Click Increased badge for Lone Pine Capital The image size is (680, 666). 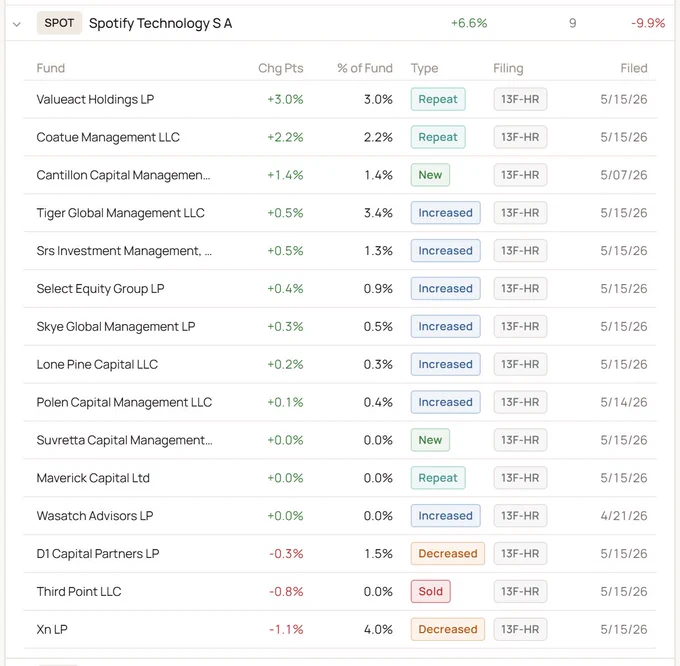click(445, 364)
